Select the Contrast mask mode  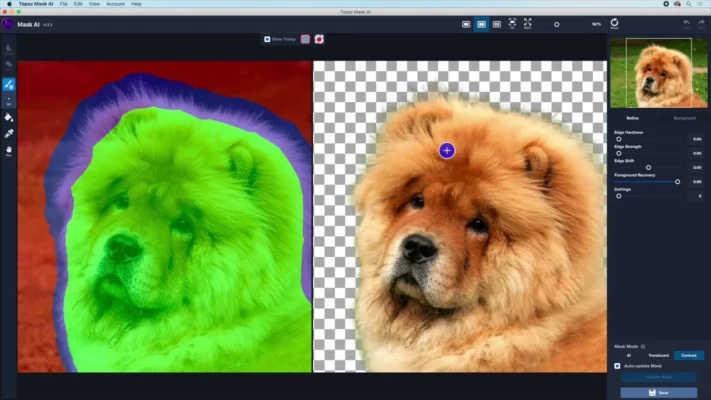click(x=689, y=356)
